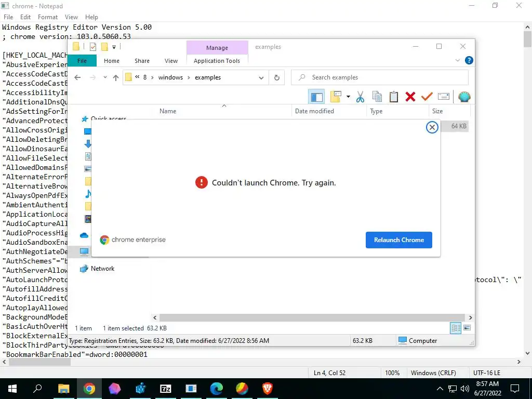Toggle the Explorer preview pane icon

pyautogui.click(x=316, y=97)
